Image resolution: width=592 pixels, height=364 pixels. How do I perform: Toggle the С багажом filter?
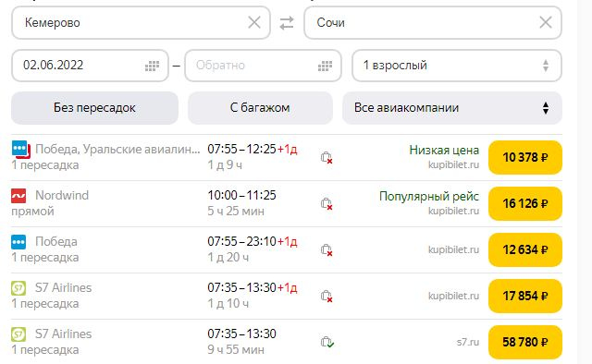tap(260, 108)
